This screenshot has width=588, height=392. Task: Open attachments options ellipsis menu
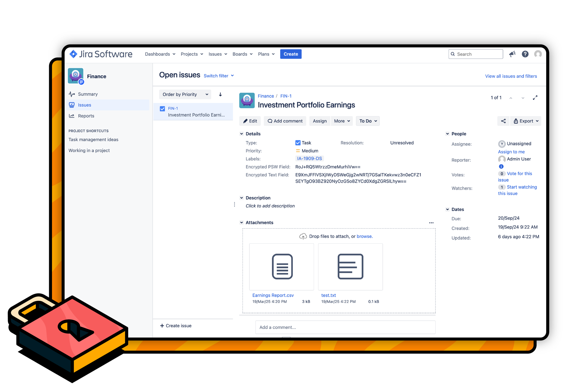431,223
